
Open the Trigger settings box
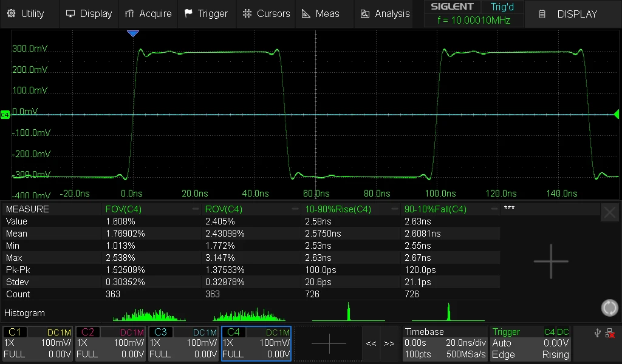[x=531, y=343]
